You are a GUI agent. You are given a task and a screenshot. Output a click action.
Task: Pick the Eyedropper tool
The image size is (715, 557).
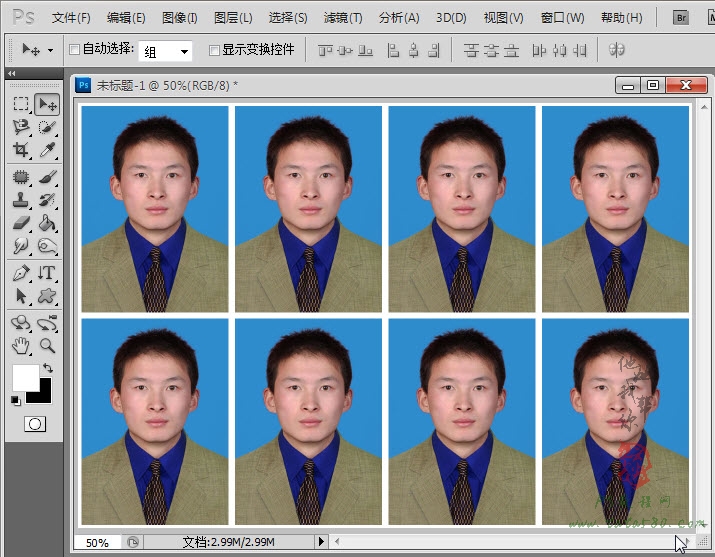point(46,150)
